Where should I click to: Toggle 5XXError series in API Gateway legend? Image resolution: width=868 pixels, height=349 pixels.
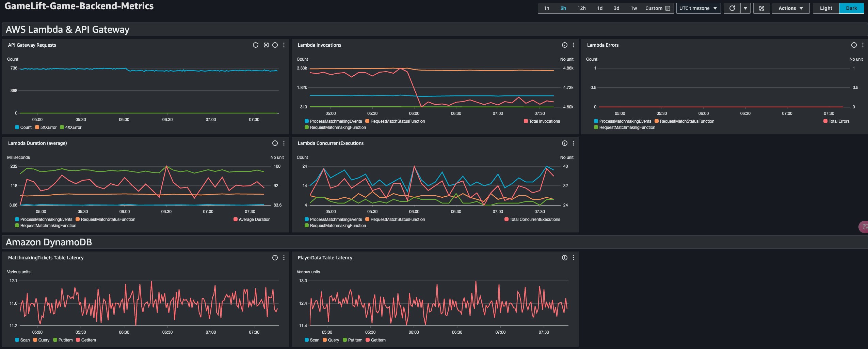(46, 127)
